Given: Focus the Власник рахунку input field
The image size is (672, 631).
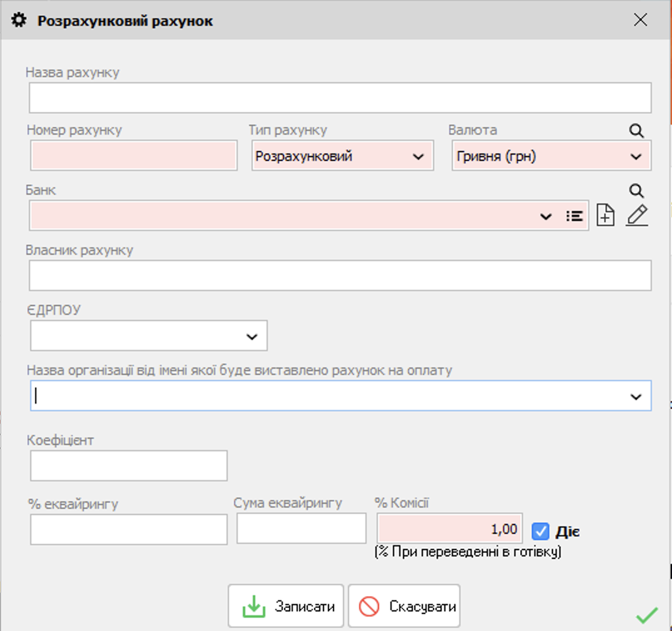Looking at the screenshot, I should click(340, 275).
